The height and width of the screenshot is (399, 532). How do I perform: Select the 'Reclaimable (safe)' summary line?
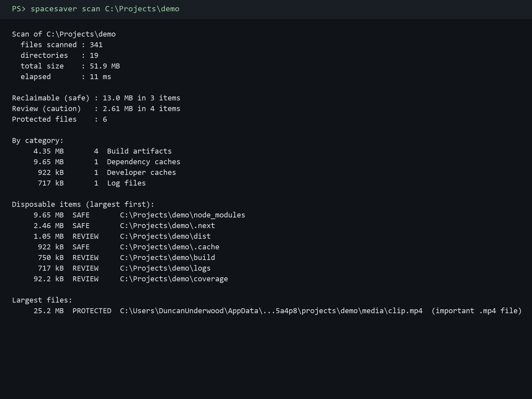point(96,98)
